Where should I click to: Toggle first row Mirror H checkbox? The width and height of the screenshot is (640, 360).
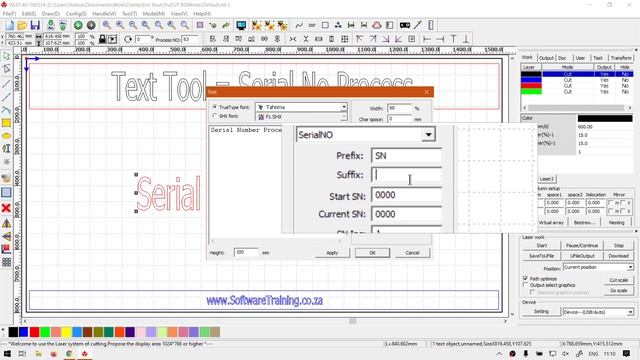pos(611,202)
